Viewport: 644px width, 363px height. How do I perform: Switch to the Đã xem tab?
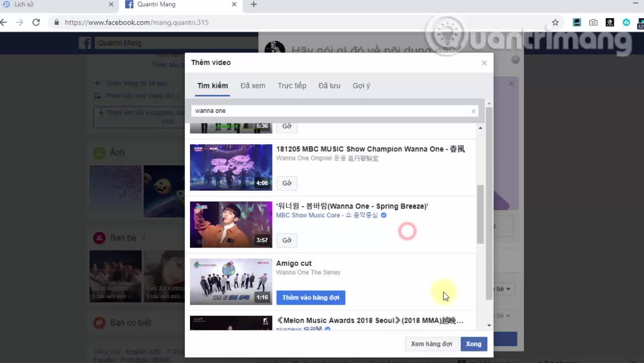(253, 86)
